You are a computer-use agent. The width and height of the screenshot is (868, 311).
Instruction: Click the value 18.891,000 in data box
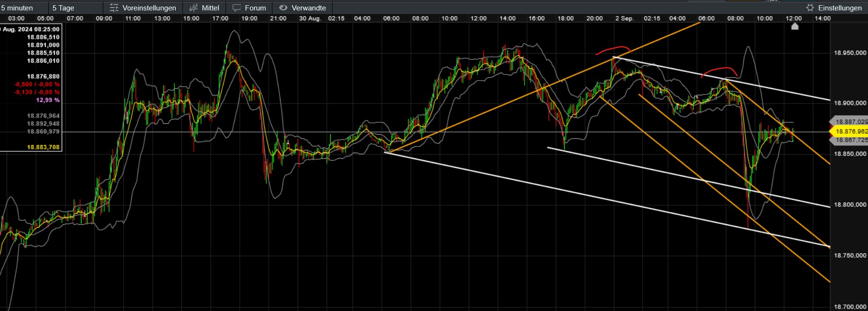[x=43, y=45]
